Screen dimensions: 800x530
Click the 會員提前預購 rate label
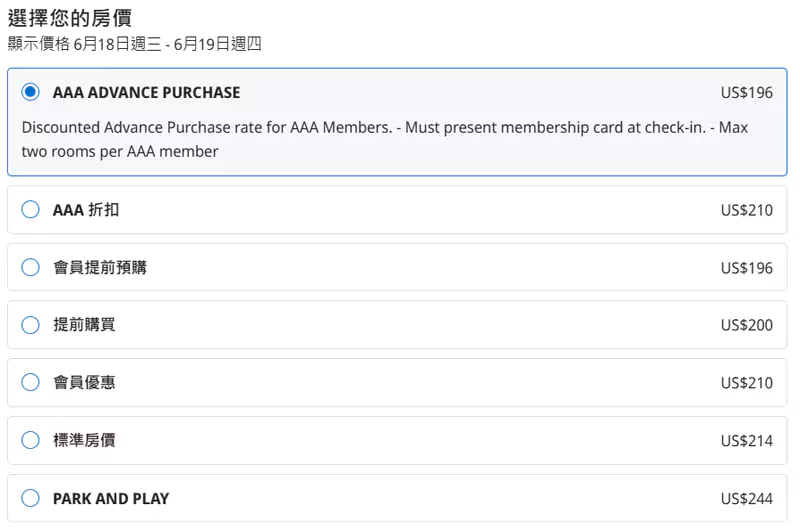coord(100,267)
